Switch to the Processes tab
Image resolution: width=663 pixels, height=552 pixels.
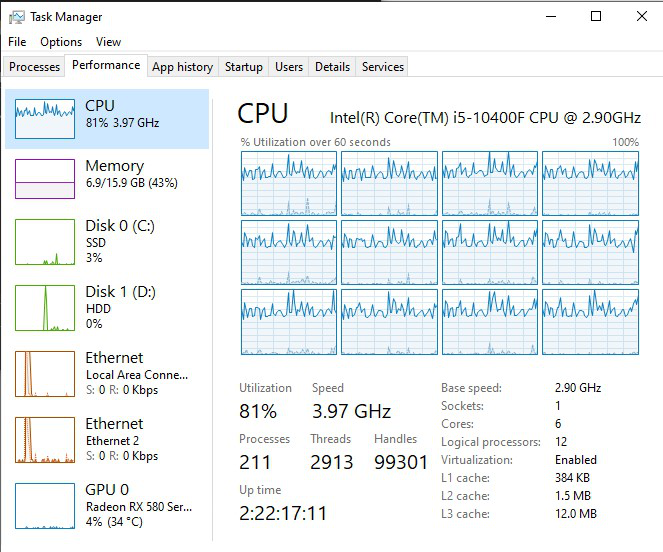34,67
